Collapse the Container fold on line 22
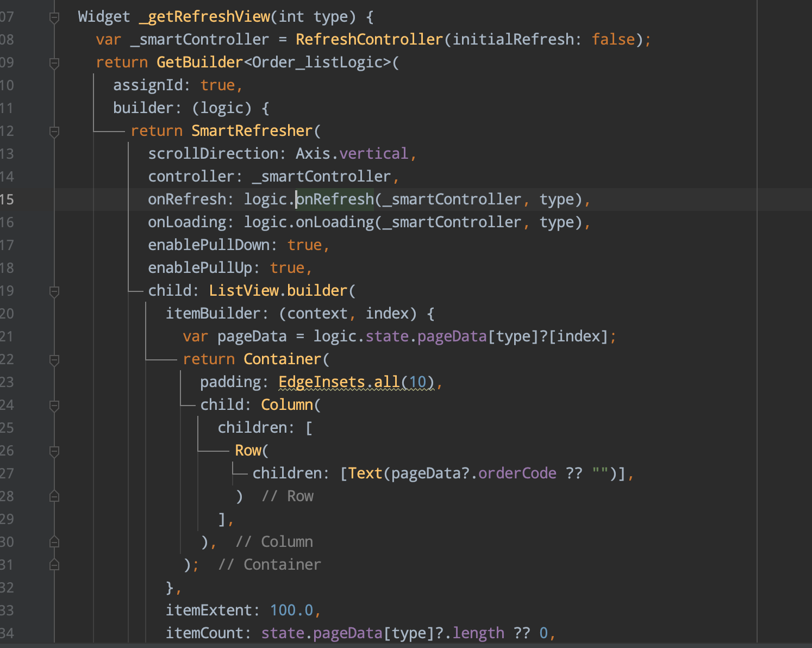The image size is (812, 648). click(x=53, y=359)
